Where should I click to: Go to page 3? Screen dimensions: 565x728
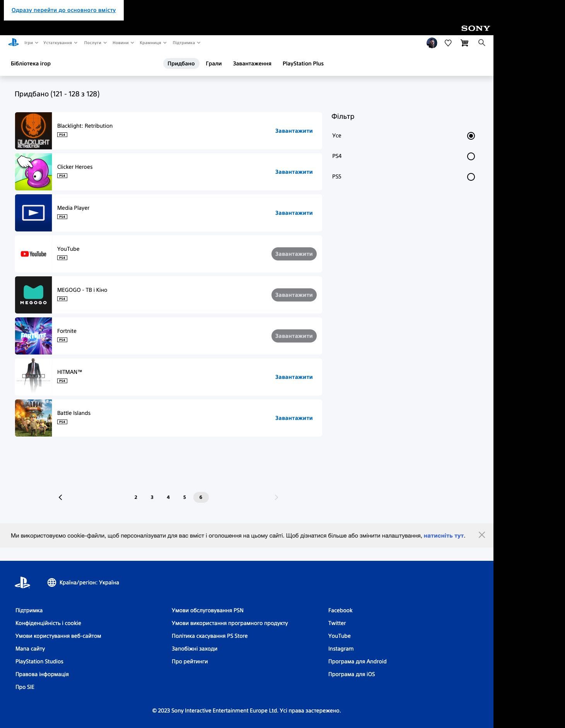pyautogui.click(x=152, y=497)
